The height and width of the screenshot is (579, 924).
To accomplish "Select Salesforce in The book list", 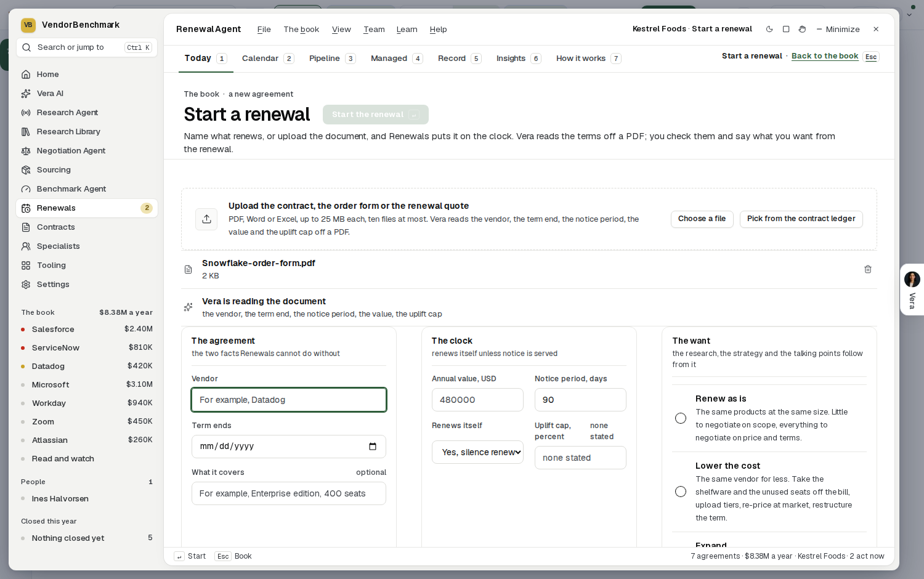I will (86, 330).
